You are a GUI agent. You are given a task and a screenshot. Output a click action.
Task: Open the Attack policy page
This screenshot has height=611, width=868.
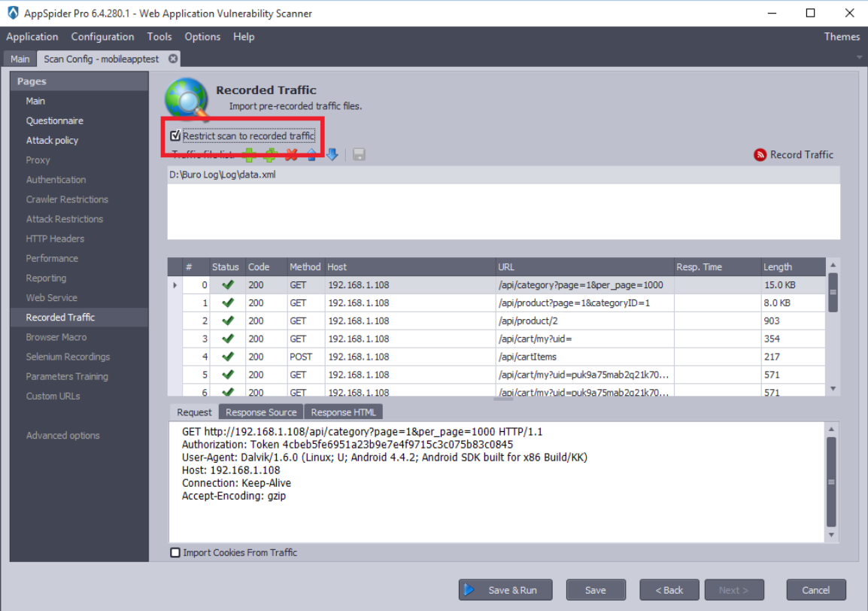tap(52, 140)
